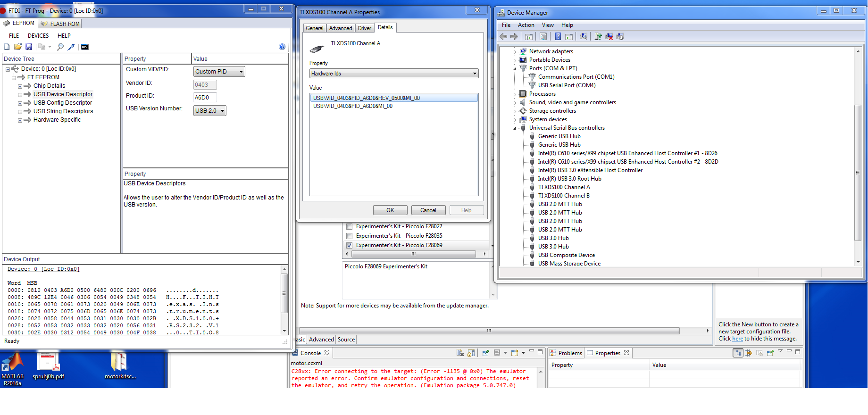The height and width of the screenshot is (415, 868).
Task: Select USB Device Descriptor tree item
Action: (63, 94)
